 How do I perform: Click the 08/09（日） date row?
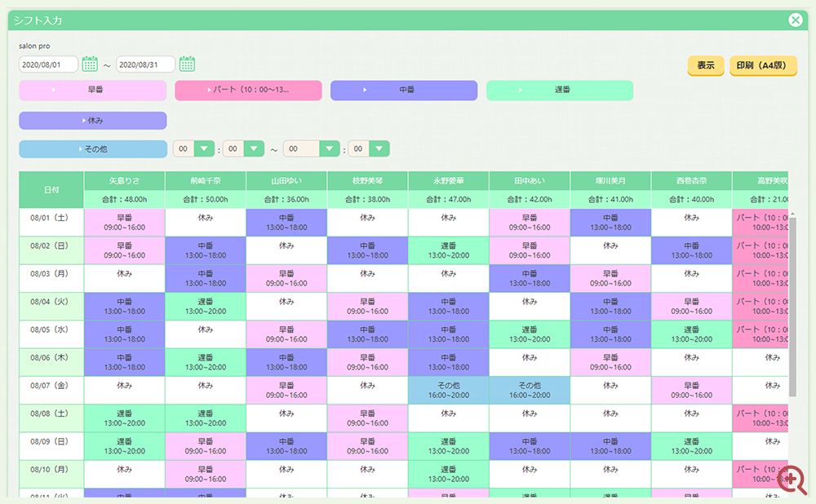point(51,446)
